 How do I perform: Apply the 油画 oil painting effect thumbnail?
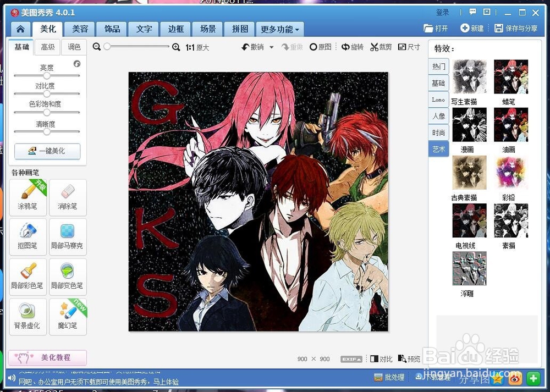[x=511, y=124]
